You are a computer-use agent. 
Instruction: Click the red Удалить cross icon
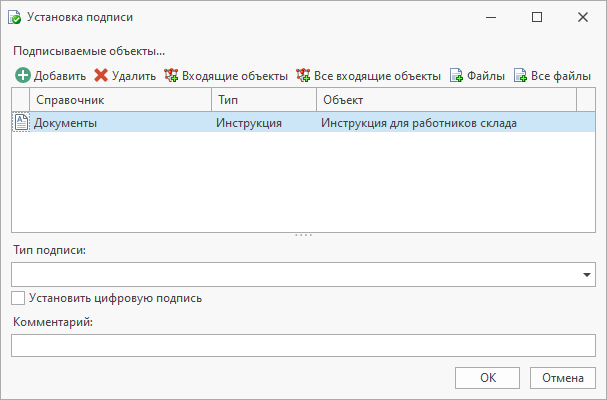pos(101,75)
